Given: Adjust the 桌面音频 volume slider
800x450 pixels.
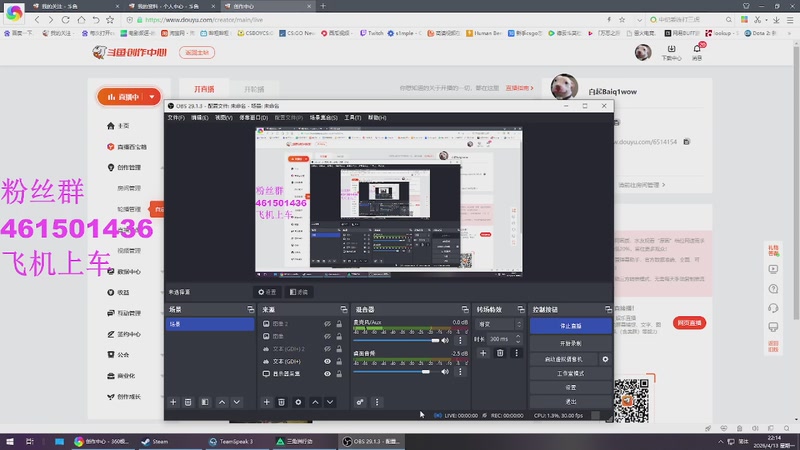Looking at the screenshot, I should pyautogui.click(x=396, y=371).
